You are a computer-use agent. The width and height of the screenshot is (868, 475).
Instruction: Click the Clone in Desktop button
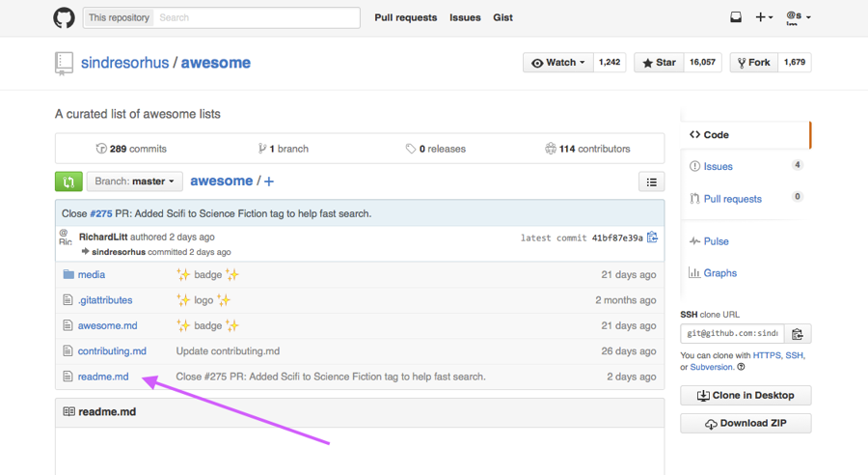click(x=746, y=395)
